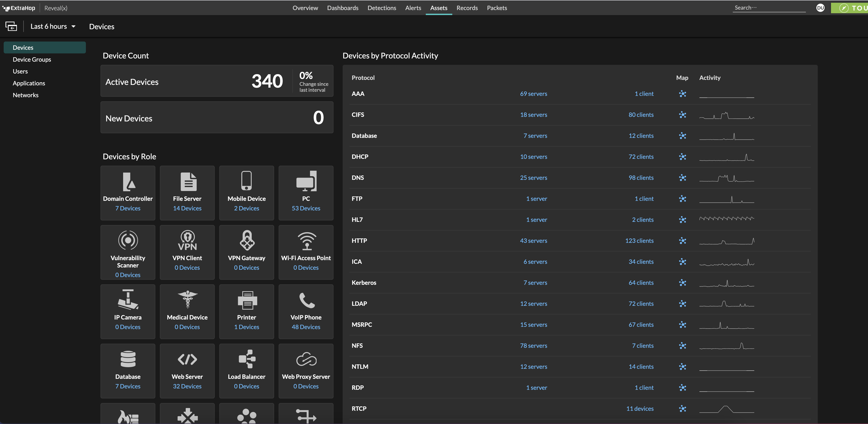Go to the Packets tab
868x424 pixels.
click(x=497, y=8)
